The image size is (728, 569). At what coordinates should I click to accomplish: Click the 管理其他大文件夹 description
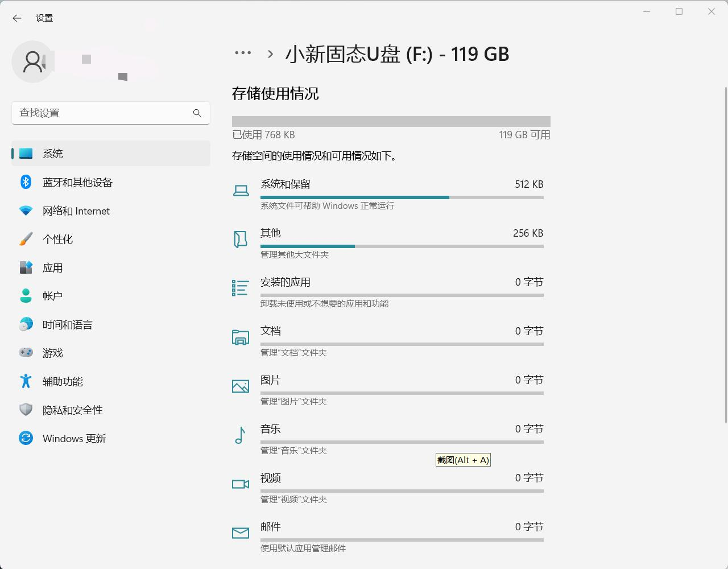[295, 255]
